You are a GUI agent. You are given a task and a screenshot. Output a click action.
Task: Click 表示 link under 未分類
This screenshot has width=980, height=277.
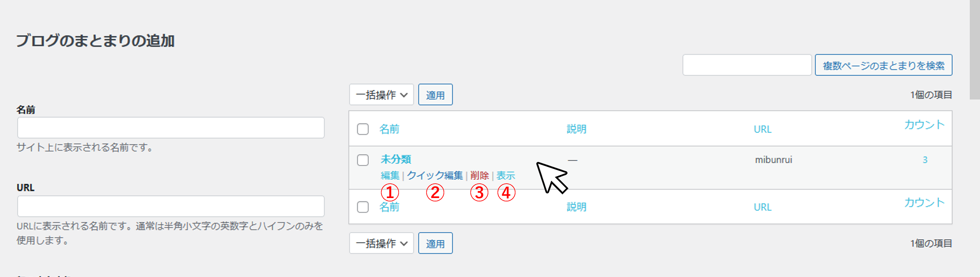[506, 176]
